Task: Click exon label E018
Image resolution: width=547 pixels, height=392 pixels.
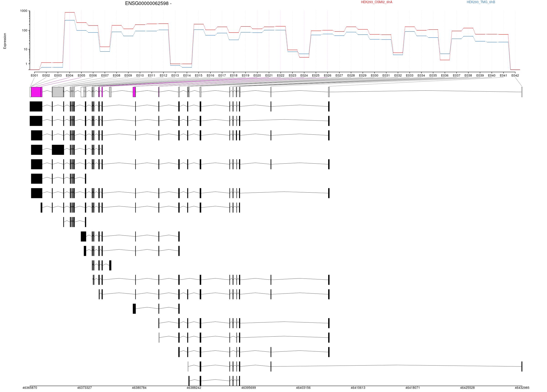Action: (x=234, y=75)
